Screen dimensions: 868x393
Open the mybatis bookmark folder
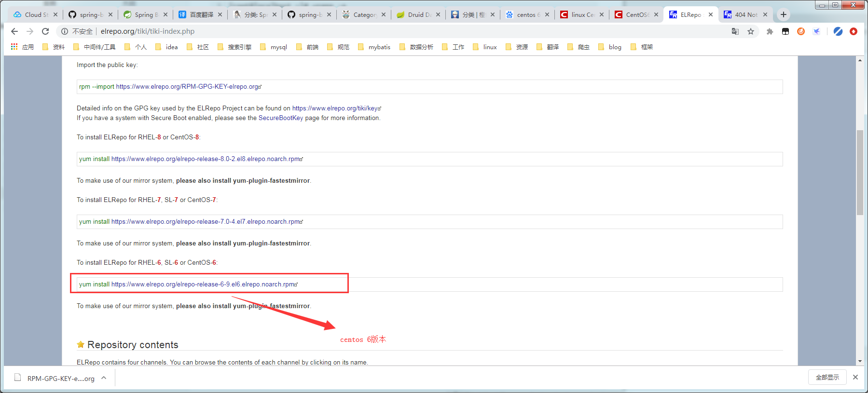pyautogui.click(x=374, y=47)
